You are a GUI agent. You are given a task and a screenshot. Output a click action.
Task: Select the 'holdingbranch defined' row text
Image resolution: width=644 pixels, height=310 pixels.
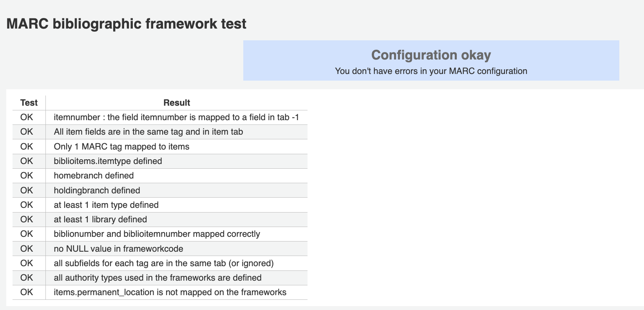[97, 191]
